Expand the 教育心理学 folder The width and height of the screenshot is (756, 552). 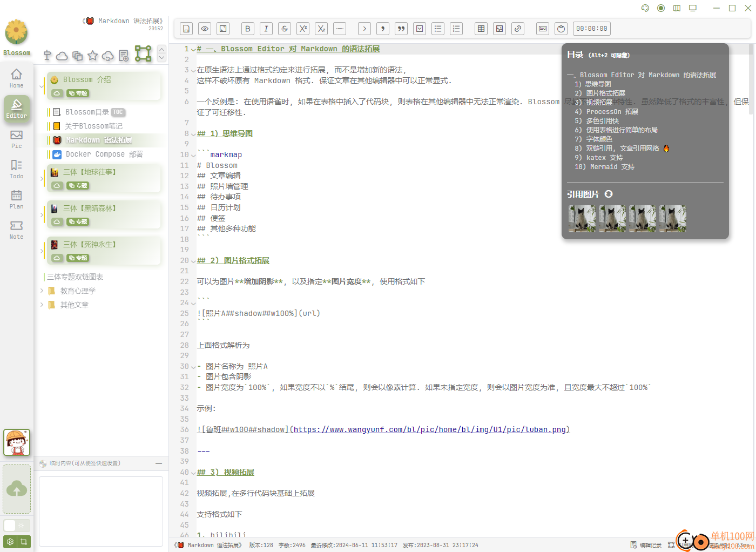[42, 291]
